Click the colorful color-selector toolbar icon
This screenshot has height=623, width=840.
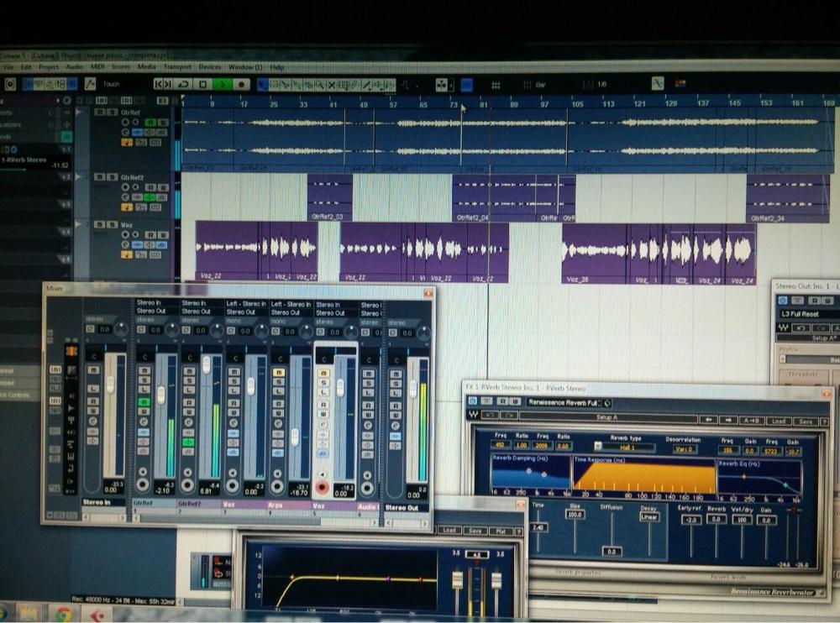click(x=680, y=84)
